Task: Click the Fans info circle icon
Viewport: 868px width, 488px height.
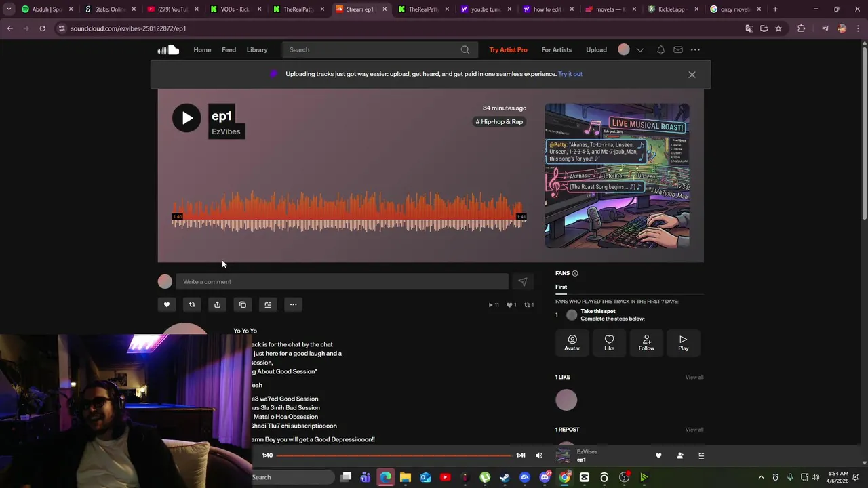Action: (x=575, y=273)
